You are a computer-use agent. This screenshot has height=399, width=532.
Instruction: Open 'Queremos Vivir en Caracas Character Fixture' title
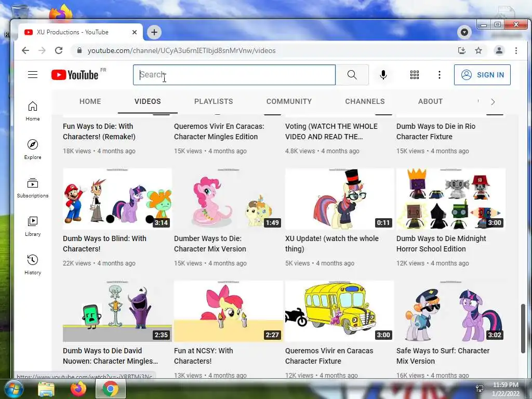coord(329,356)
